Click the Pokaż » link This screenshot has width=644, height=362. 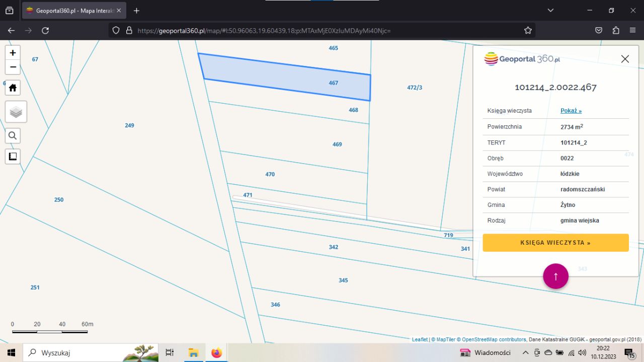(571, 111)
